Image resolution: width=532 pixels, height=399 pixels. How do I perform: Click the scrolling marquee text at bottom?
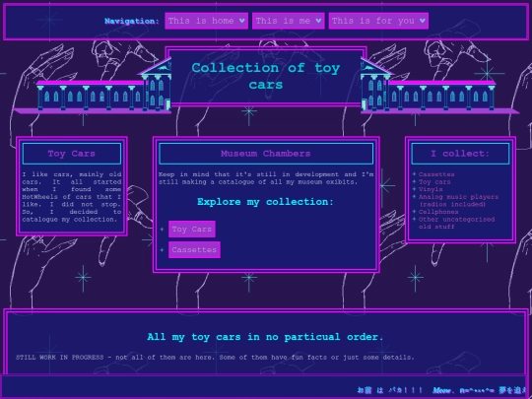[441, 390]
